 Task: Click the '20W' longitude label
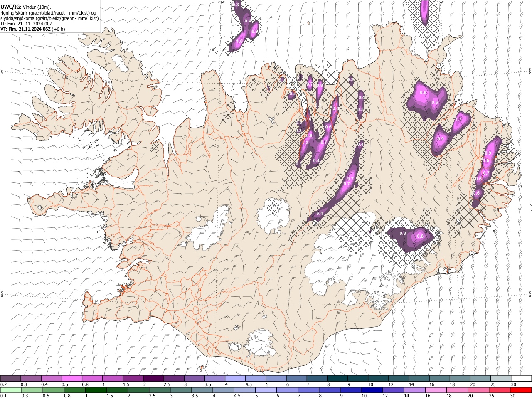click(222, 2)
